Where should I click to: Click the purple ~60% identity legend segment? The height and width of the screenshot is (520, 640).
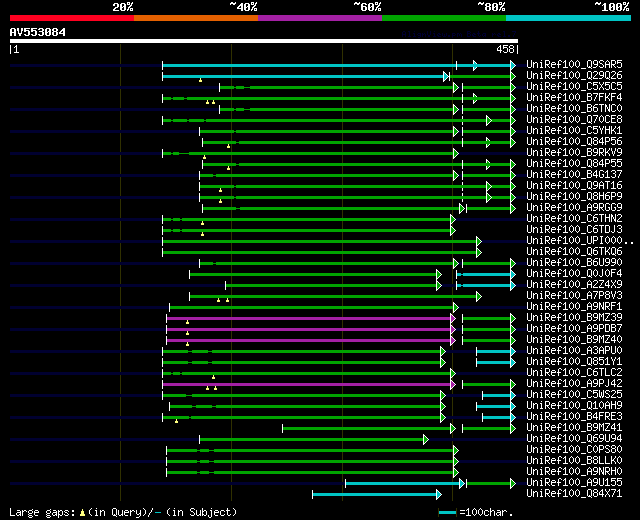tap(320, 18)
